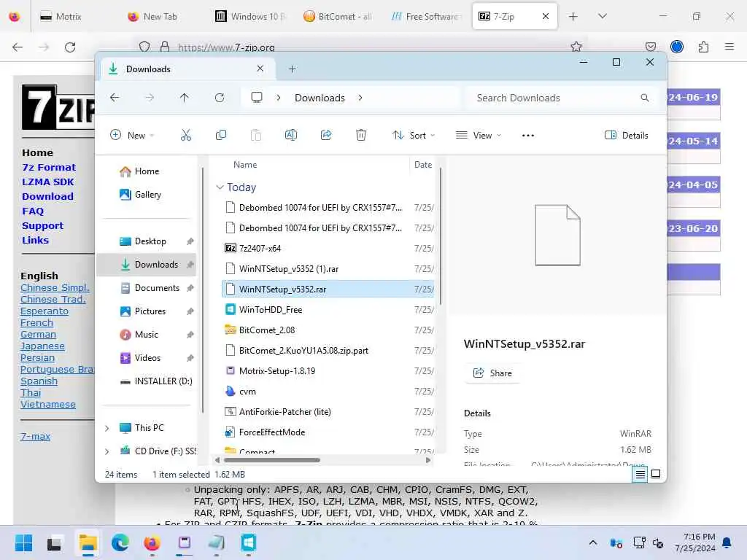Click the Firefox URL address bar
This screenshot has width=747, height=560.
tap(352, 47)
